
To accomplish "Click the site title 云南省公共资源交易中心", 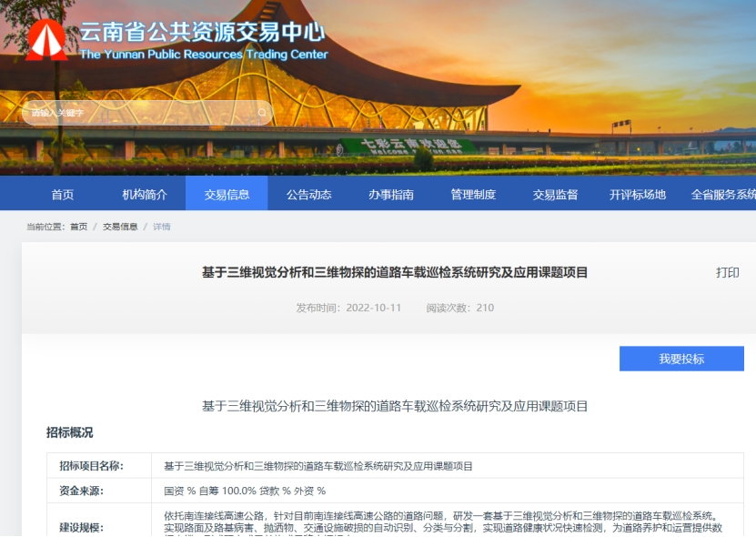I will click(x=202, y=32).
